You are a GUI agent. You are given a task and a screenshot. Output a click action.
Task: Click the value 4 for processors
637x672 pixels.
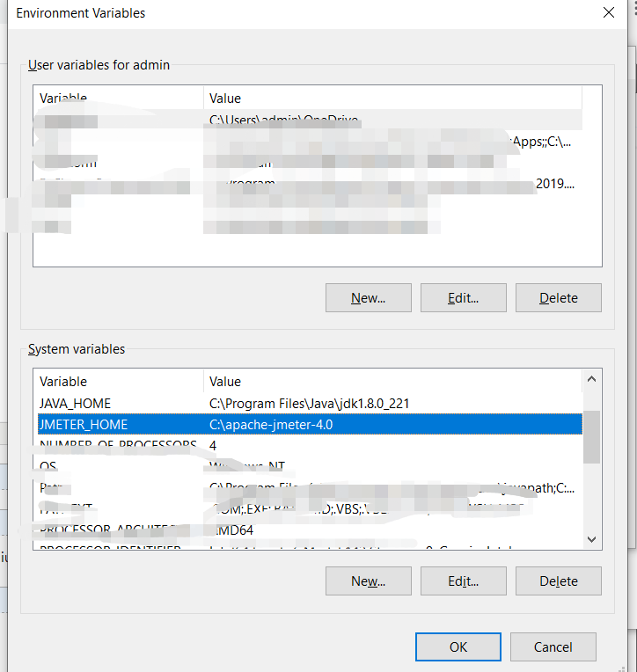point(213,446)
